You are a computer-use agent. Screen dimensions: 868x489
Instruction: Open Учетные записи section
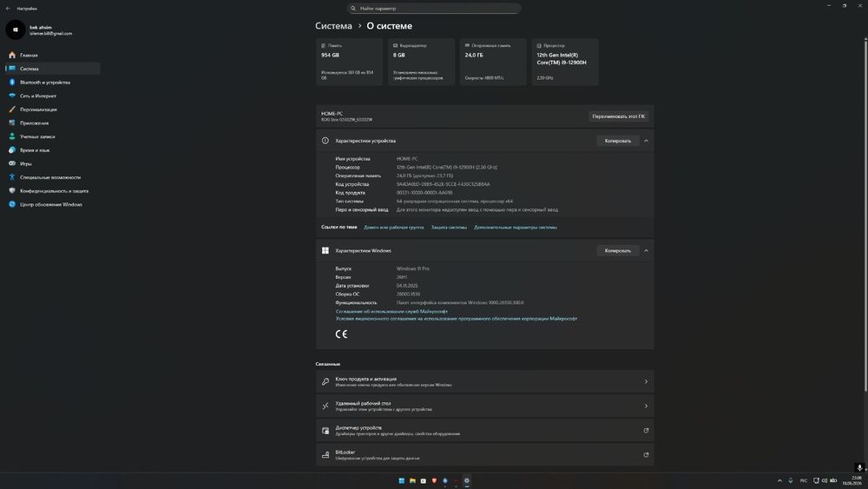pyautogui.click(x=53, y=136)
